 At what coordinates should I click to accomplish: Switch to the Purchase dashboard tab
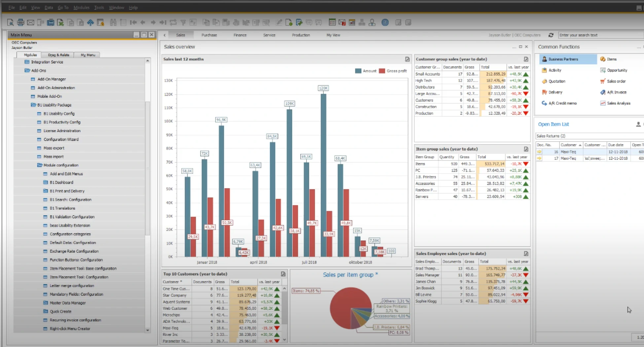coord(209,35)
